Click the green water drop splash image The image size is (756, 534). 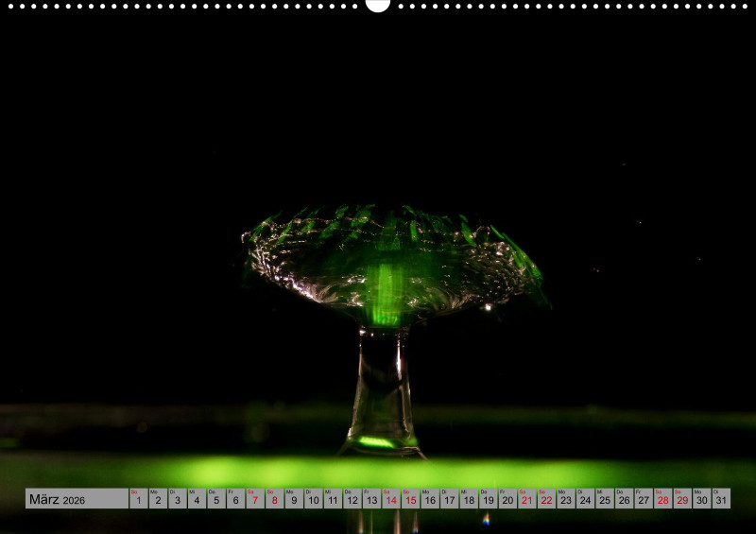387,284
